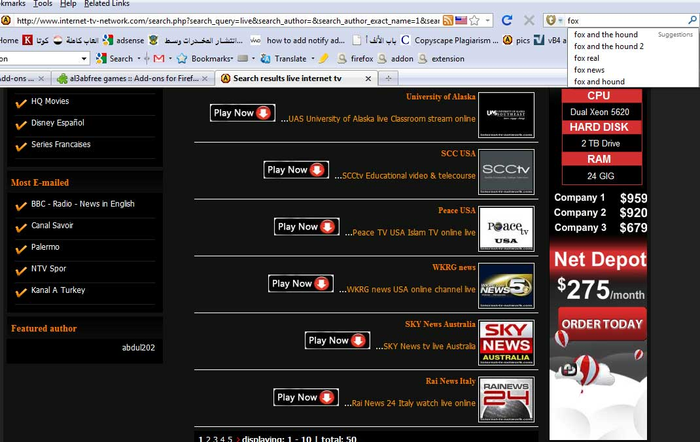Click the Google Search toolbar button
This screenshot has width=700, height=442.
pyautogui.click(x=114, y=58)
